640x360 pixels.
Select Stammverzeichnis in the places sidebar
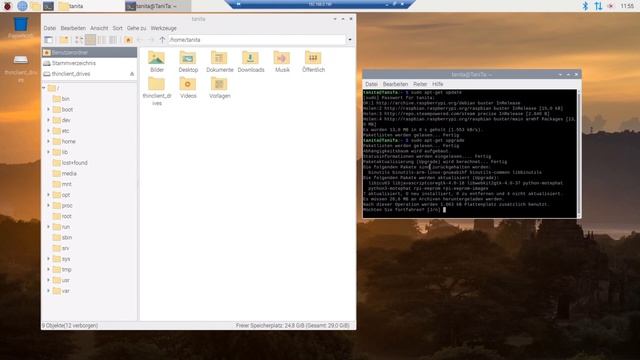pyautogui.click(x=89, y=63)
